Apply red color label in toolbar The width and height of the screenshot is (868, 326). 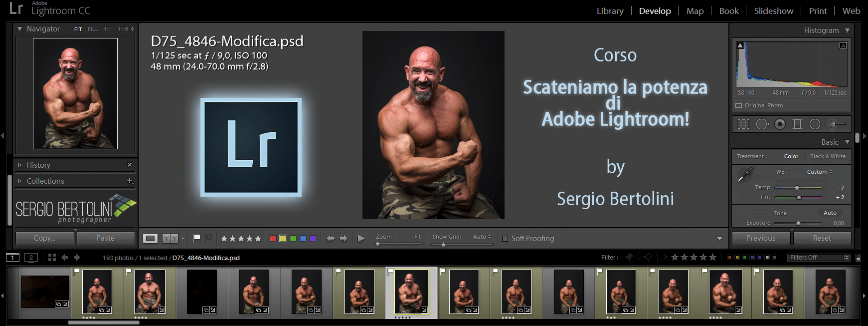click(x=273, y=239)
